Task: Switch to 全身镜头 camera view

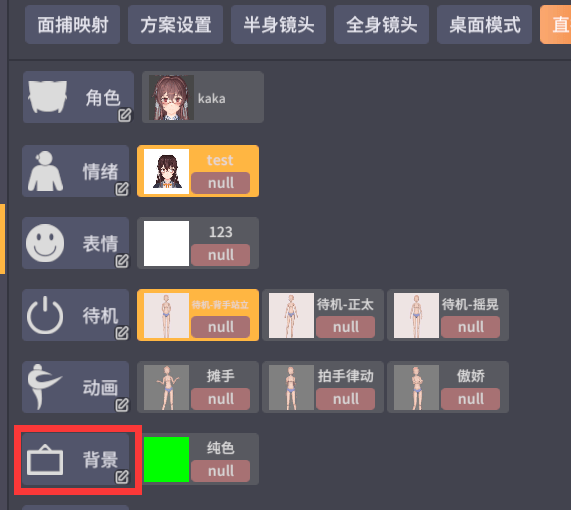Action: 381,25
